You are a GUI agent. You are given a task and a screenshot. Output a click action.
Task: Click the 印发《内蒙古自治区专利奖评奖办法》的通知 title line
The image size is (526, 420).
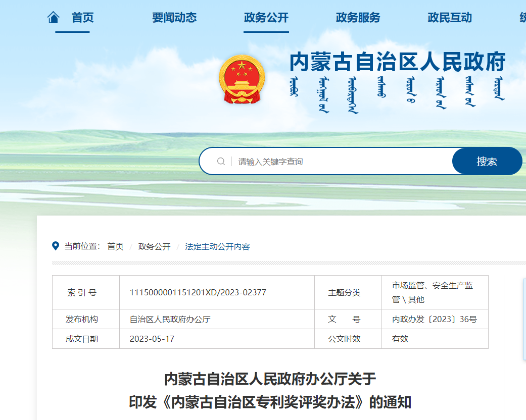tap(270, 402)
